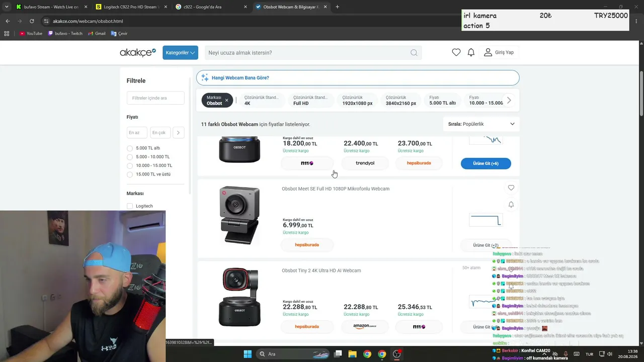Click the Obsbot Meet SE product image
This screenshot has width=644, height=362.
coord(239,216)
